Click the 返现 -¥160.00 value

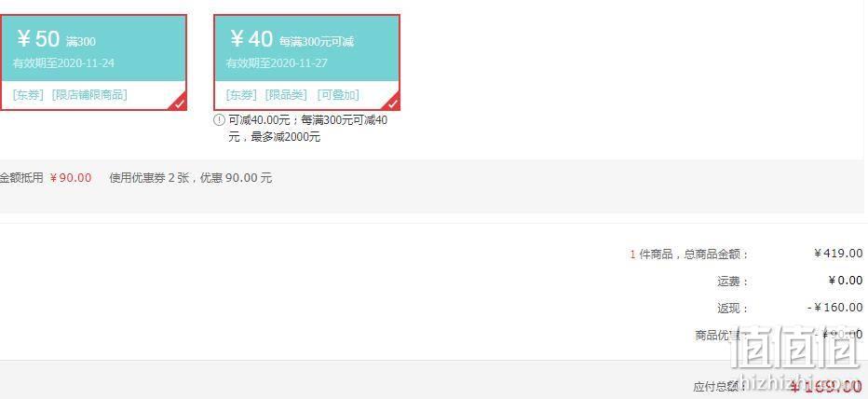pos(834,307)
